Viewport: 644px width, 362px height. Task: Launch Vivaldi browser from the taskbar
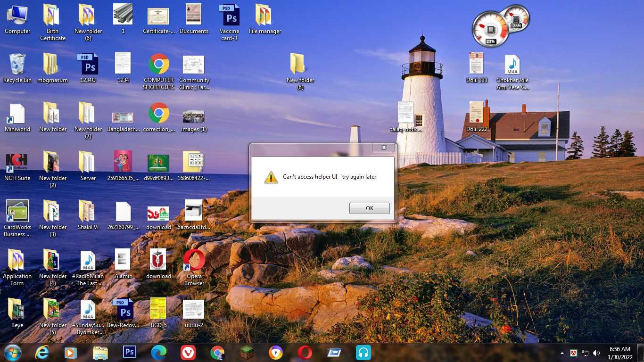(188, 353)
